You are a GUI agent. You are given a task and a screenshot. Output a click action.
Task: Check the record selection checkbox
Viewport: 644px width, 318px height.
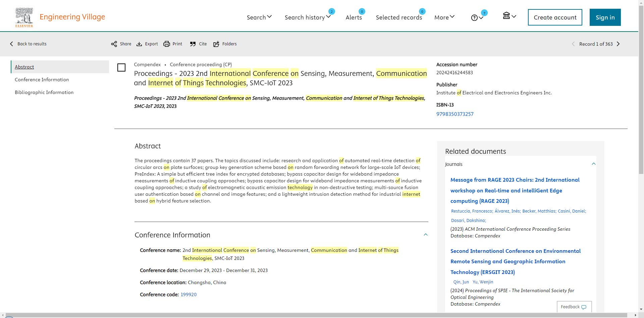click(x=121, y=67)
